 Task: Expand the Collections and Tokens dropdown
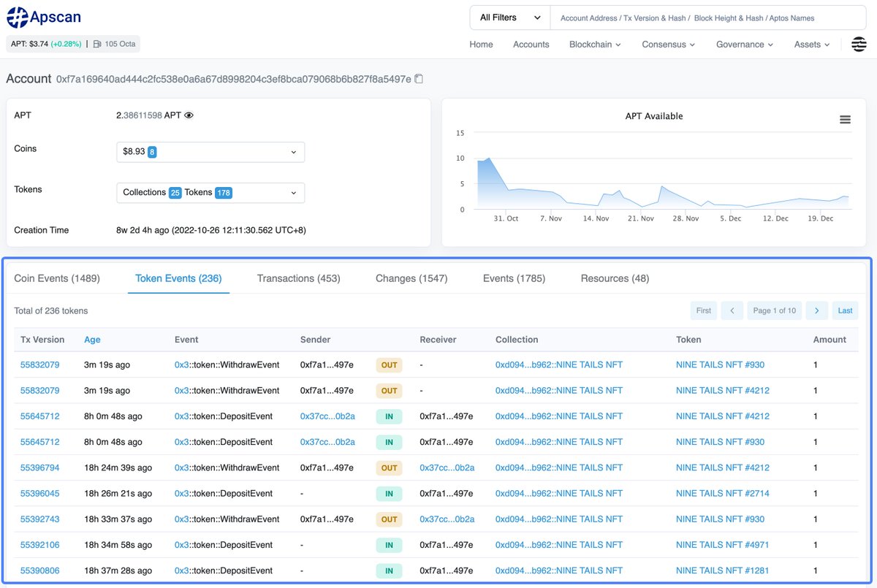click(210, 193)
